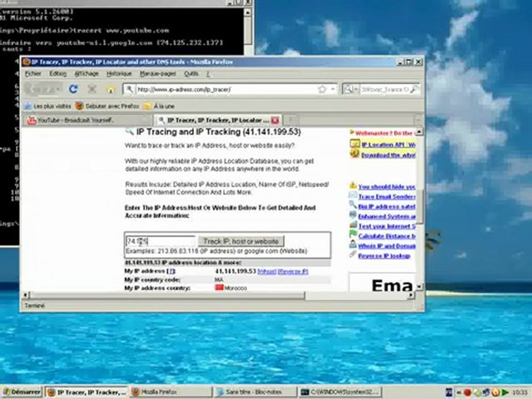Image resolution: width=532 pixels, height=399 pixels.
Task: Open the new tab button in tab bar
Action: (x=290, y=120)
